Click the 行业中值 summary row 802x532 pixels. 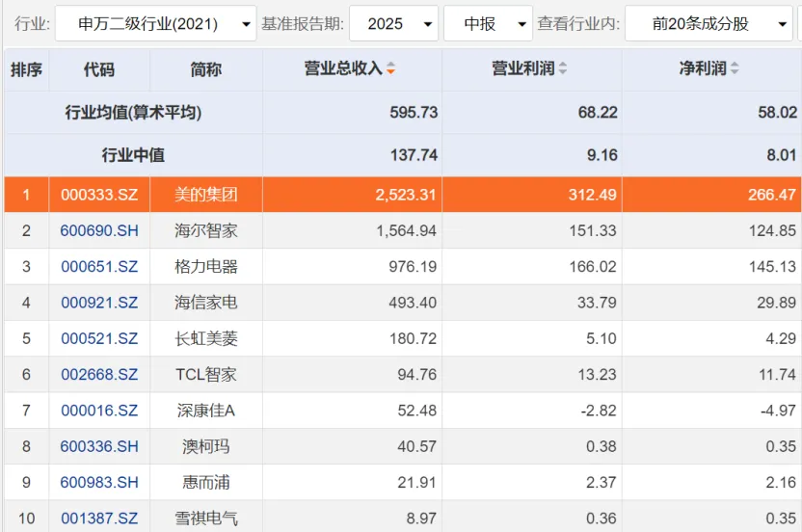point(133,155)
